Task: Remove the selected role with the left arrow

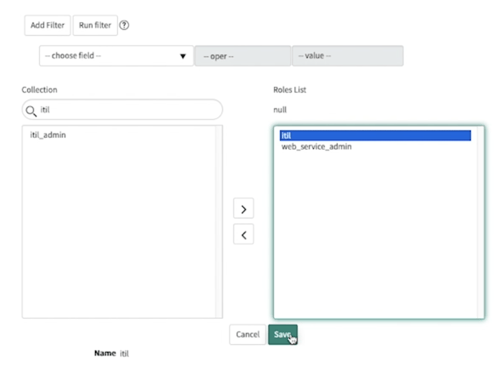Action: (244, 235)
